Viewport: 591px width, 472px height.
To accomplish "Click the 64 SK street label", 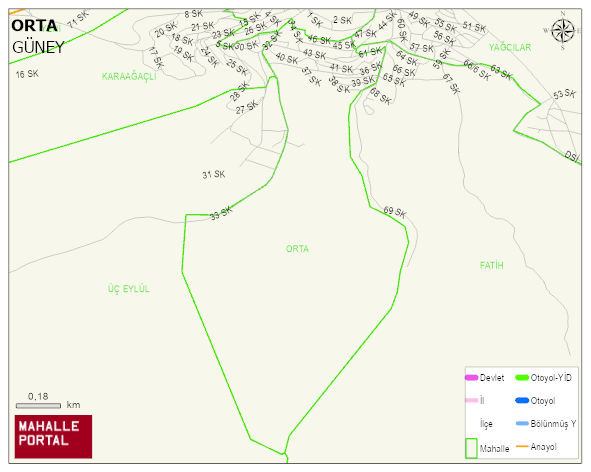I will [407, 58].
